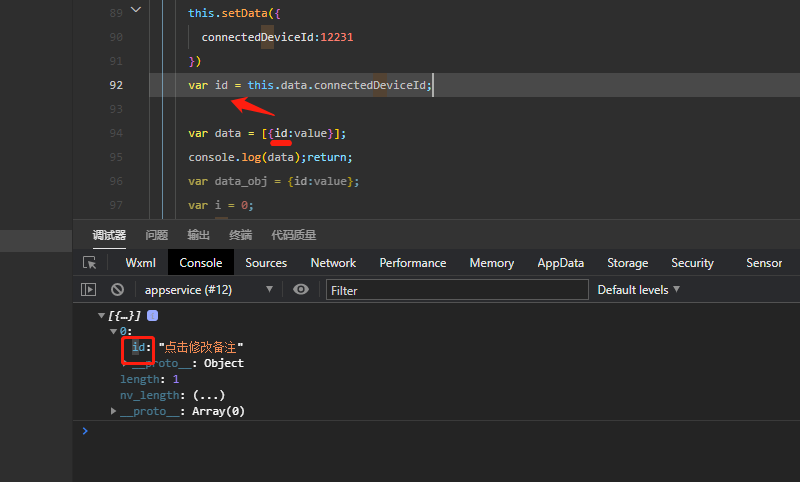
Task: Switch to the Wxml tab
Action: 140,263
